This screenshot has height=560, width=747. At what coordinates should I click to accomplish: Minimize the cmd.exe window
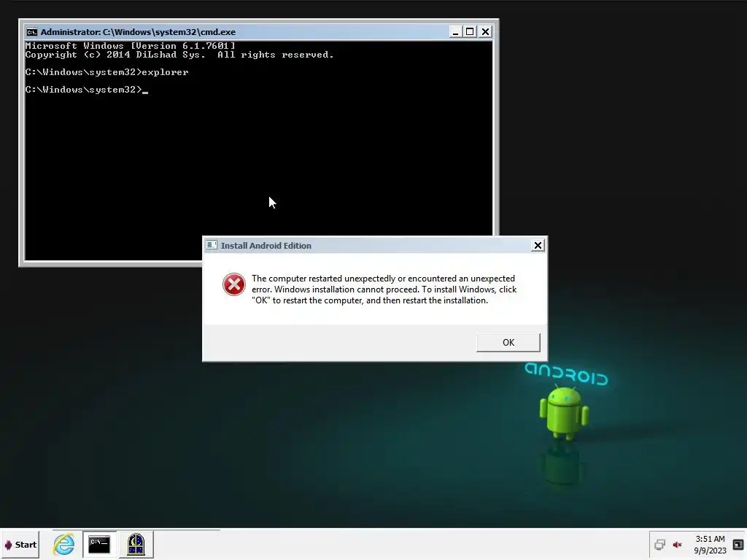[x=455, y=32]
